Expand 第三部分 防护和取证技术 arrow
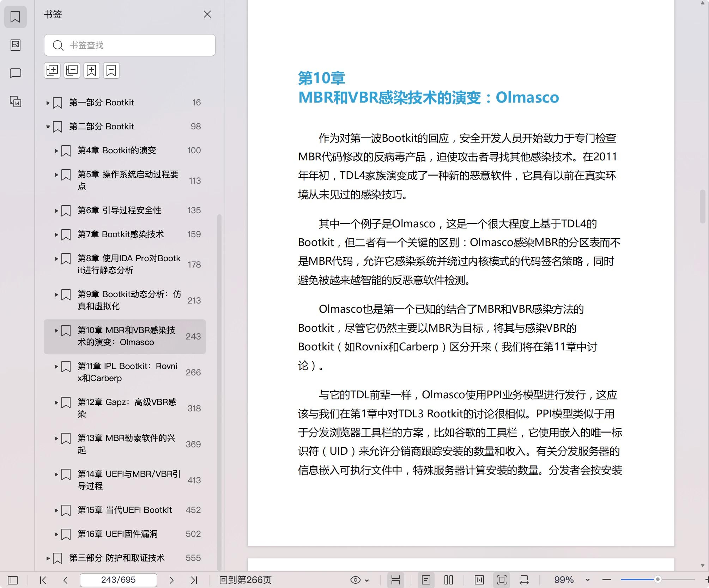This screenshot has height=588, width=709. (48, 558)
